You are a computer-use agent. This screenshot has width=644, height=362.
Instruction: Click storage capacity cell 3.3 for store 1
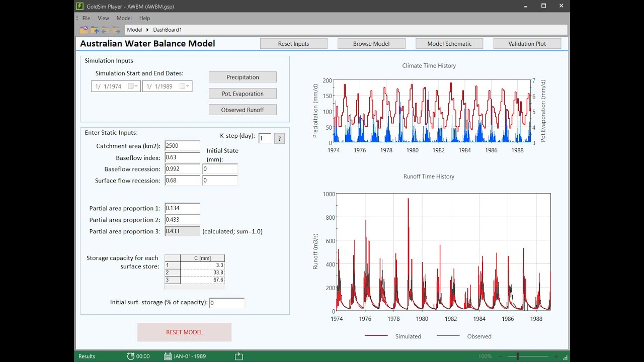[202, 265]
